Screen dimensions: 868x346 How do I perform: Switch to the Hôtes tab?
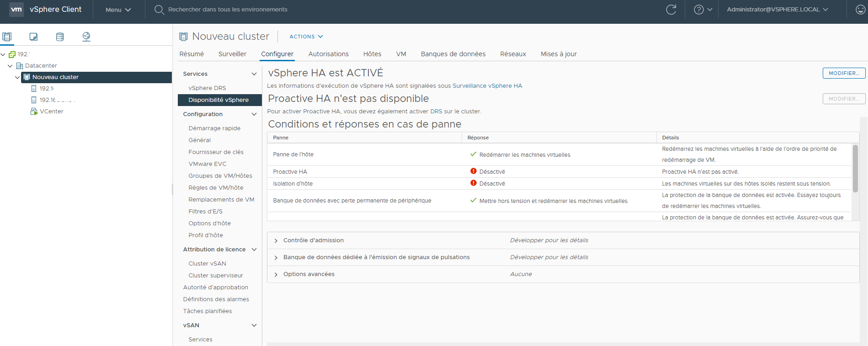pyautogui.click(x=372, y=54)
